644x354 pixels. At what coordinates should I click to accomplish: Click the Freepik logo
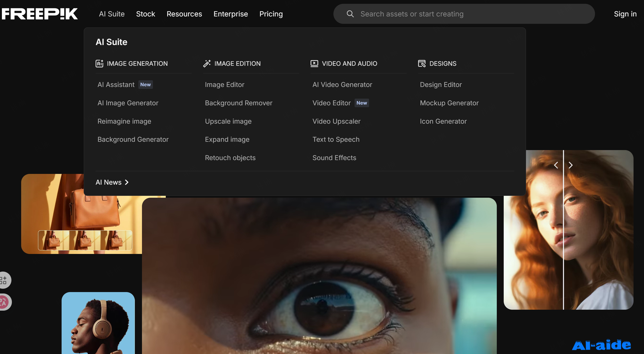40,14
